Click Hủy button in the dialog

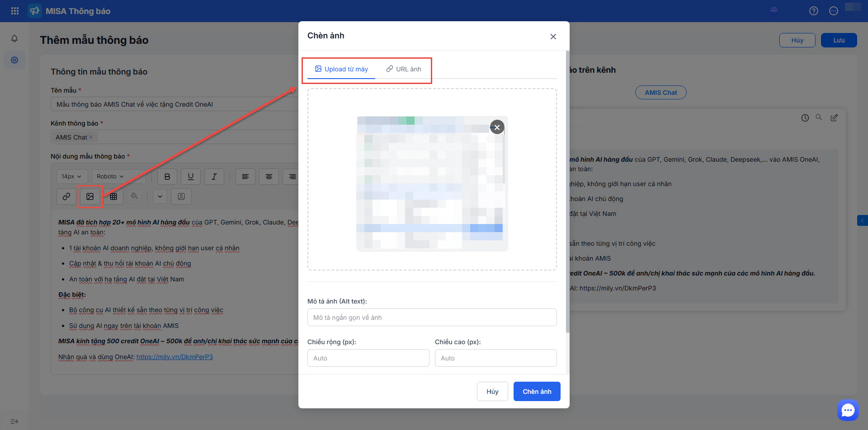[492, 392]
